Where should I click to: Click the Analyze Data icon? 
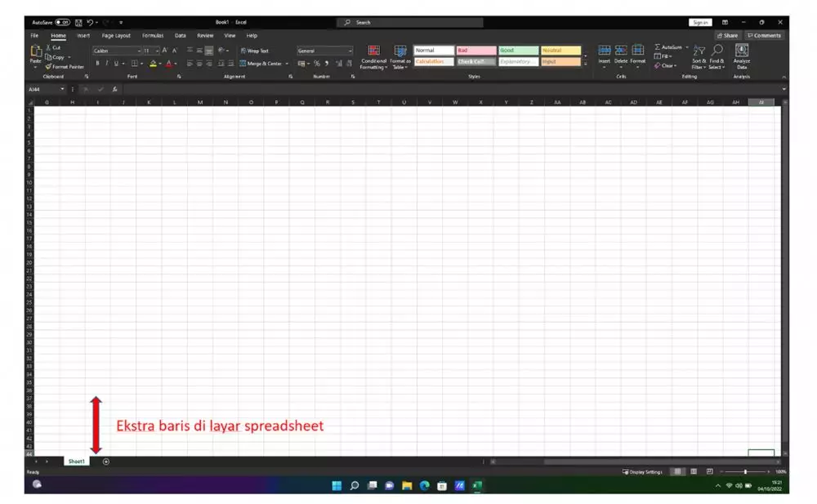[741, 56]
